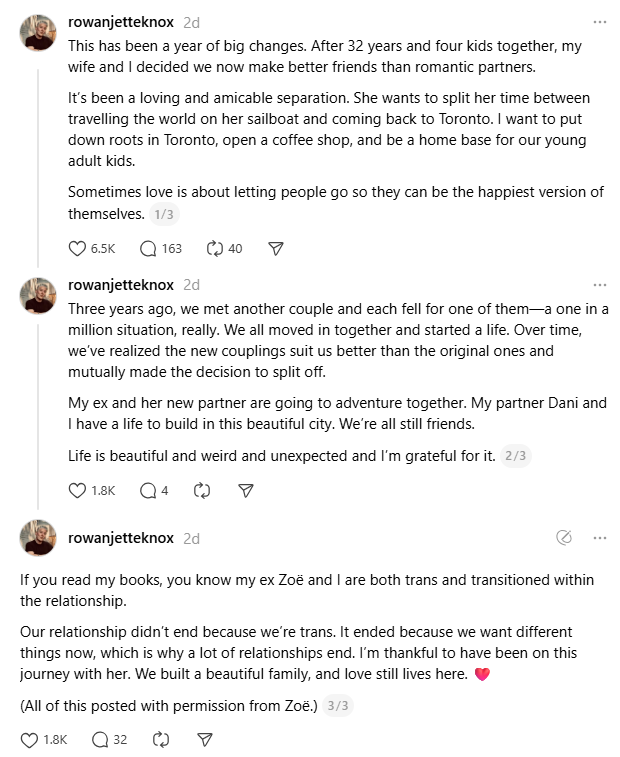Screen dimensions: 620x757
Task: Open more options menu on first post
Action: point(599,21)
